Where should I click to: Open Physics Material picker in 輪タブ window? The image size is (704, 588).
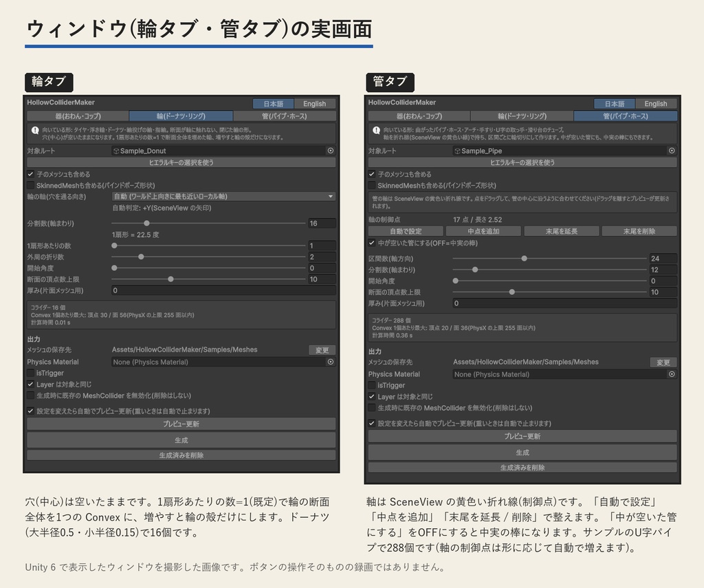pyautogui.click(x=331, y=362)
